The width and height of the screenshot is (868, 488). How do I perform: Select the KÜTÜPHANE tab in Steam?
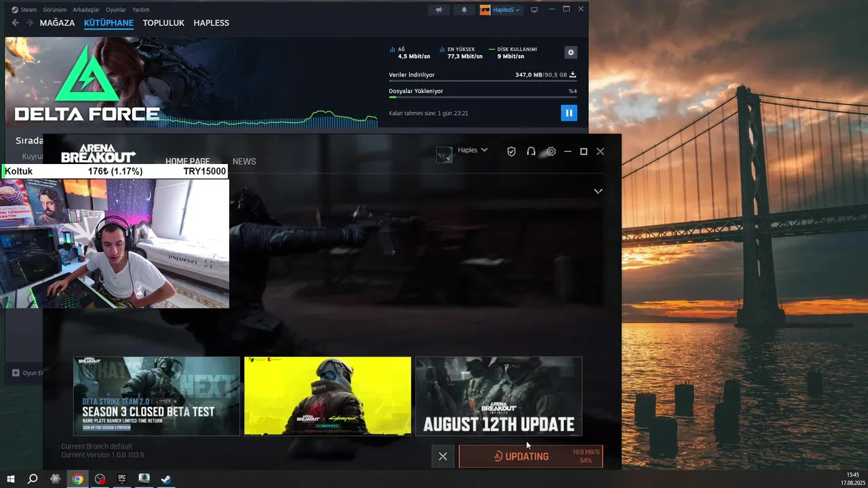108,23
